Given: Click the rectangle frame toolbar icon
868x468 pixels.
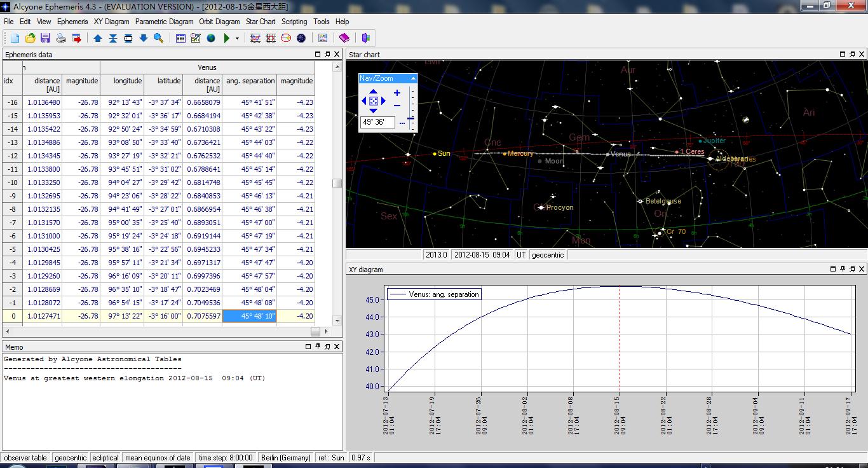Looking at the screenshot, I should point(128,38).
